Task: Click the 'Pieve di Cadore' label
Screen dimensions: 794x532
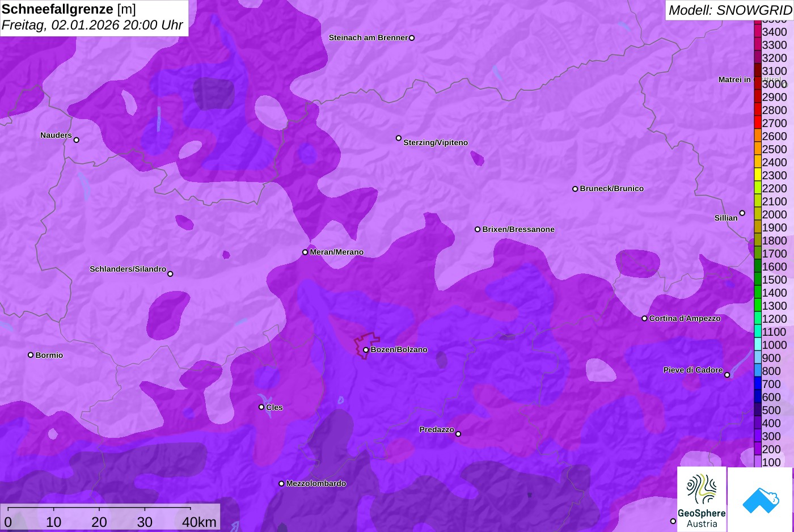Action: coord(693,370)
